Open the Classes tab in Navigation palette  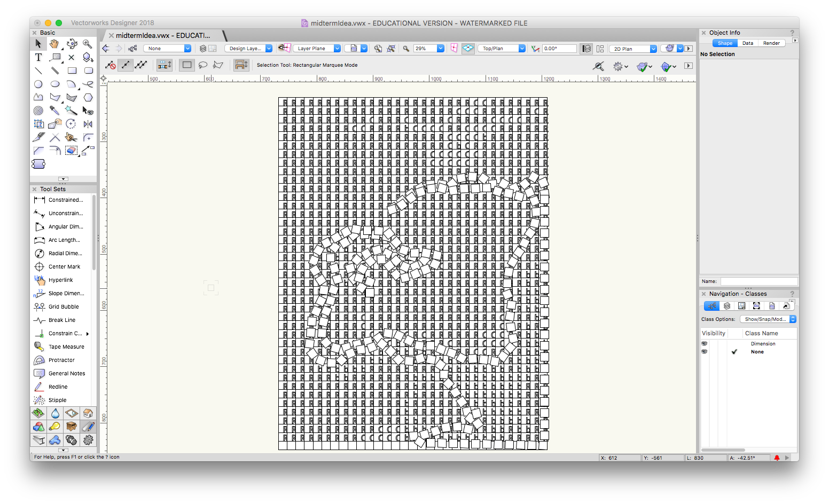point(711,306)
